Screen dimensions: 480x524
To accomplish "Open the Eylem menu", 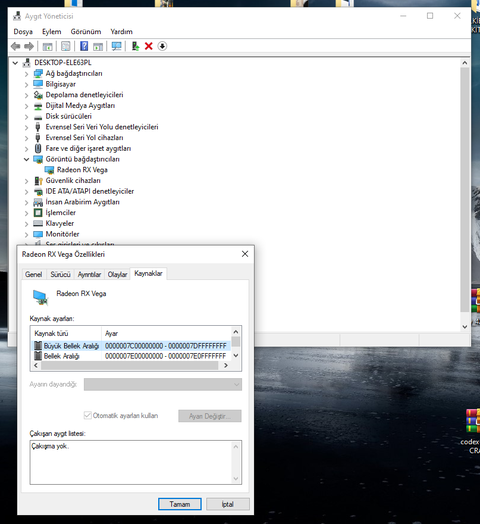I will [51, 32].
